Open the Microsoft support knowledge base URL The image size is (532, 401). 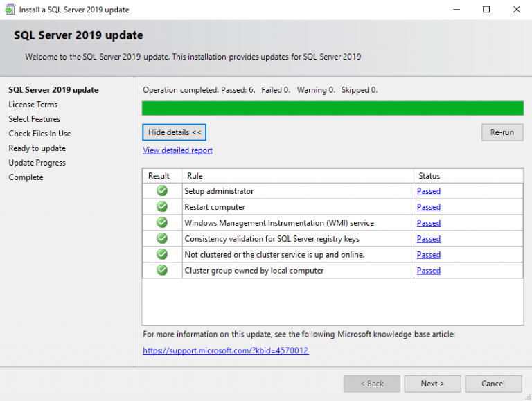pyautogui.click(x=226, y=350)
